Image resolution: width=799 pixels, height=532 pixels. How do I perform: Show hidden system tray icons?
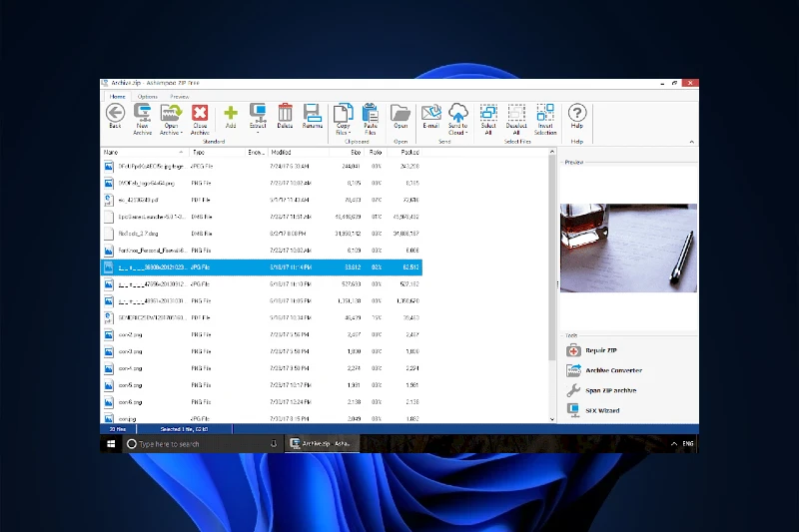point(673,444)
